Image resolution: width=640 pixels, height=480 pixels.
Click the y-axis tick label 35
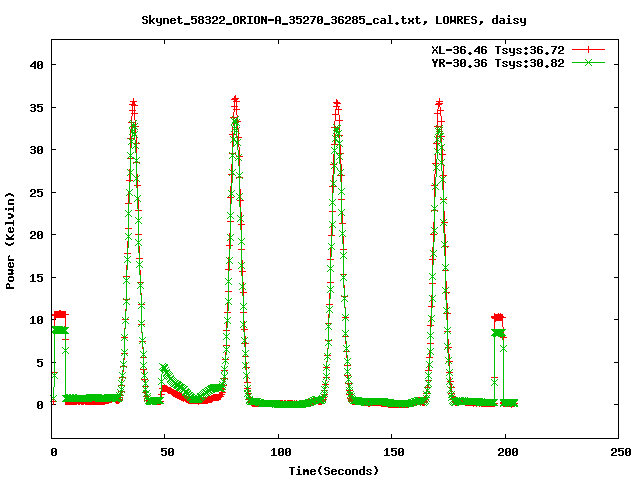point(37,108)
